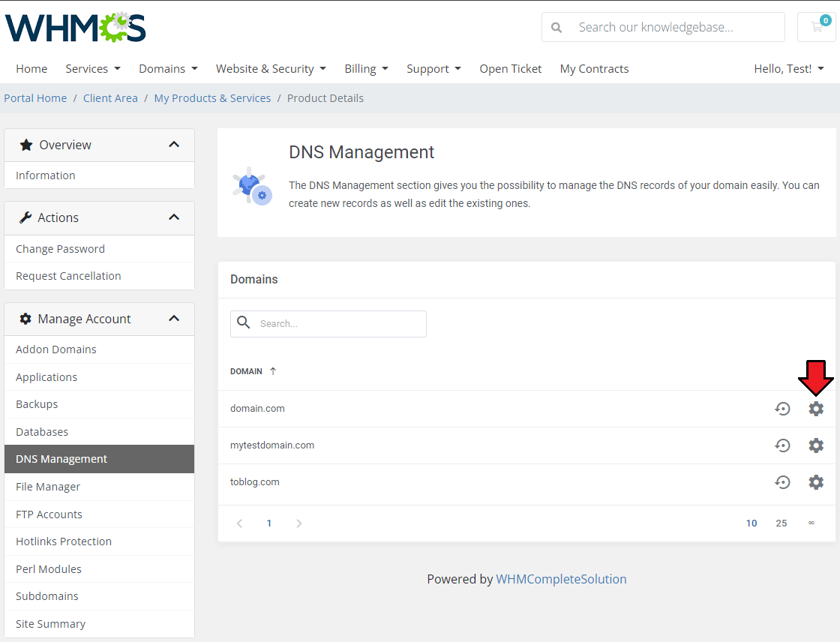Open settings gear for toblog.com
Image resolution: width=840 pixels, height=642 pixels.
click(815, 481)
